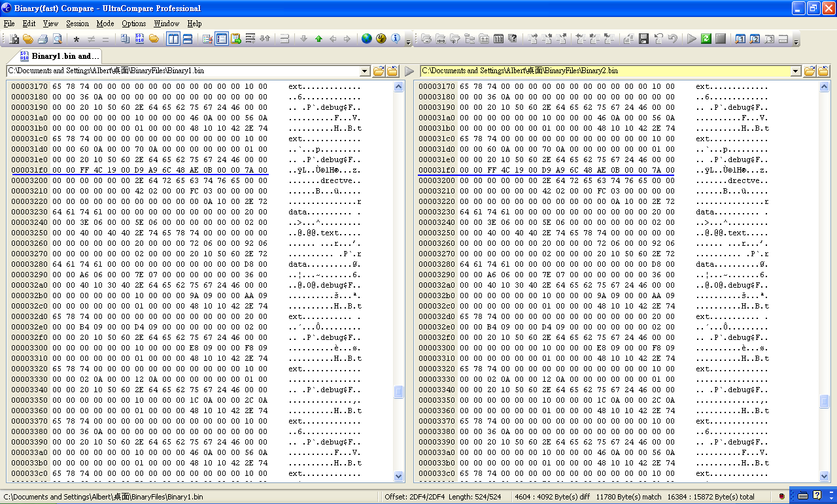The height and width of the screenshot is (504, 837).
Task: Open second folder icon beside left path
Action: 392,71
